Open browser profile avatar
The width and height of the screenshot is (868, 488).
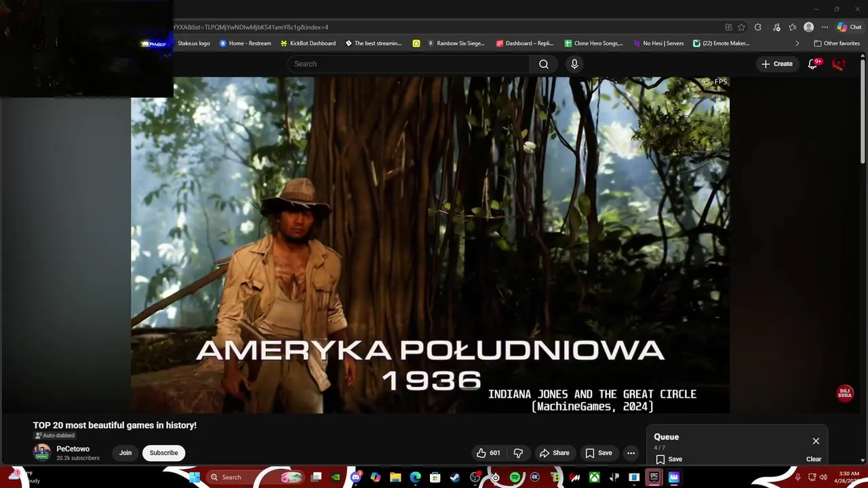[808, 27]
